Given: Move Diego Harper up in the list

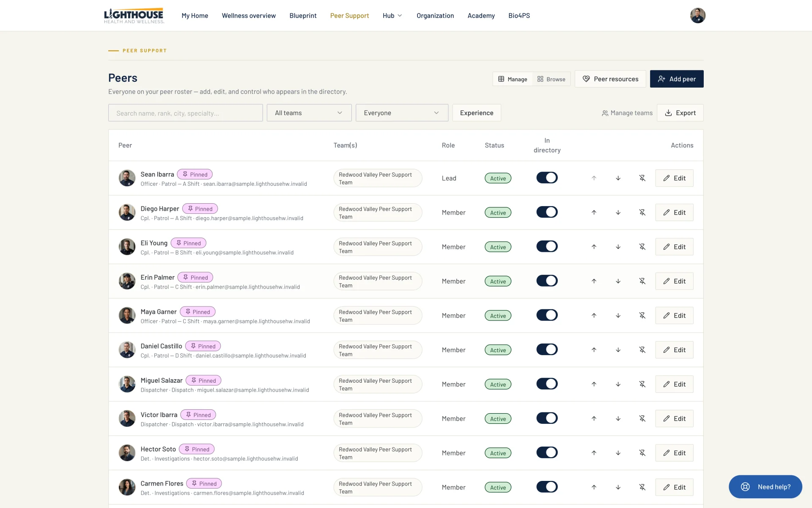Looking at the screenshot, I should click(x=594, y=213).
